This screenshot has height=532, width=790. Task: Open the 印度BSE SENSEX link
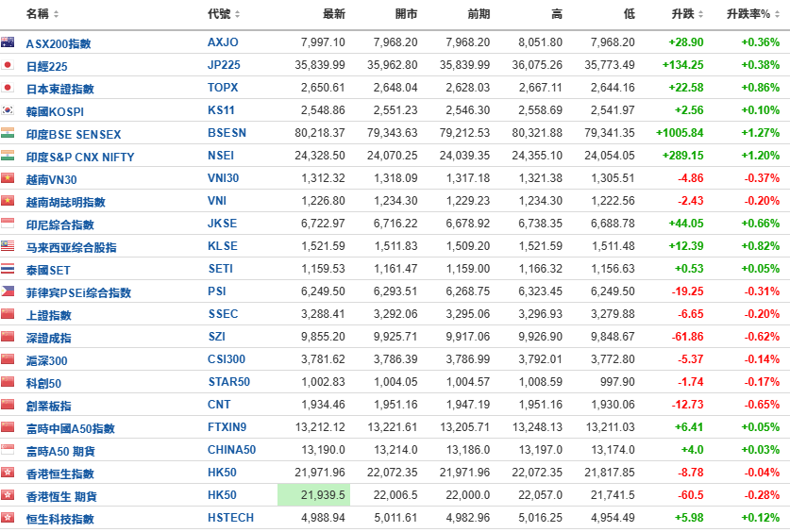click(x=74, y=134)
